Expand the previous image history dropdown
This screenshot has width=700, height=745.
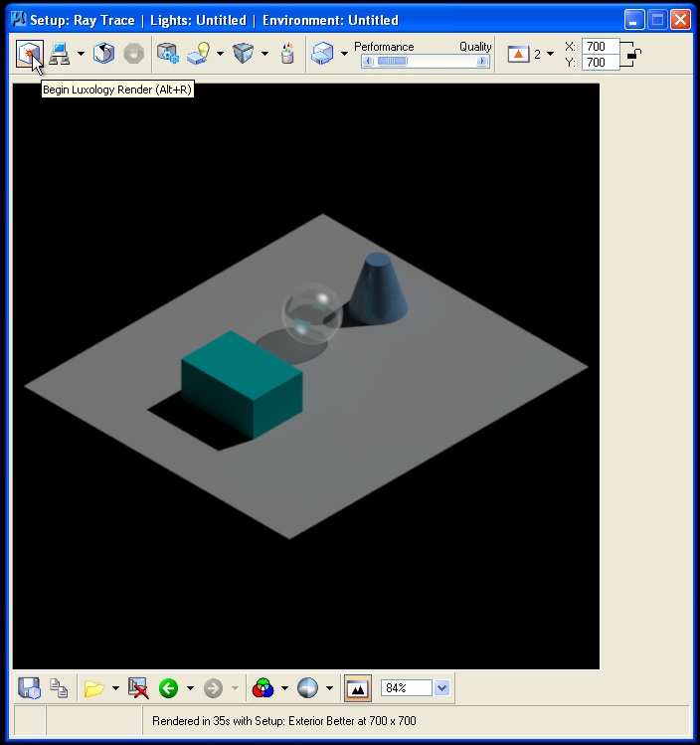(x=190, y=688)
